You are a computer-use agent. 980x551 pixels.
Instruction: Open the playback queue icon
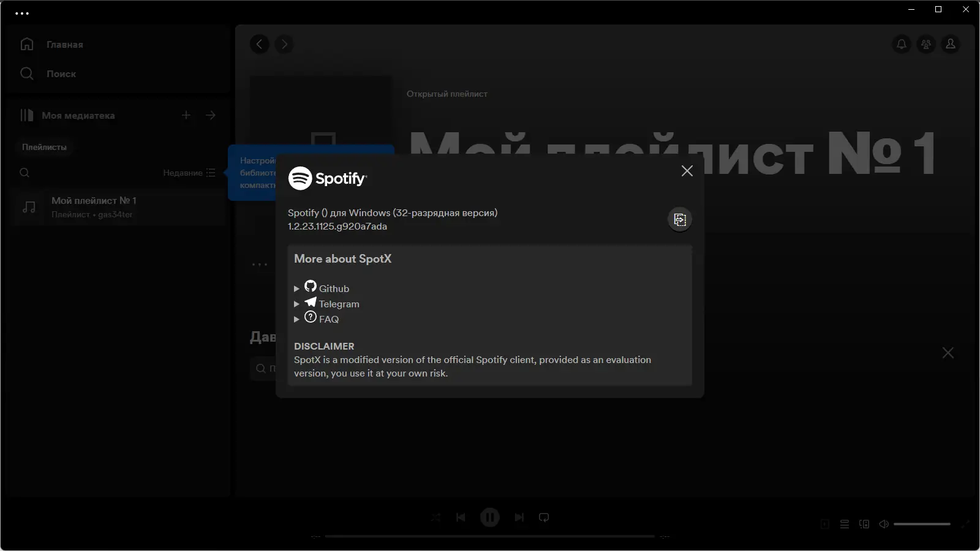(845, 523)
